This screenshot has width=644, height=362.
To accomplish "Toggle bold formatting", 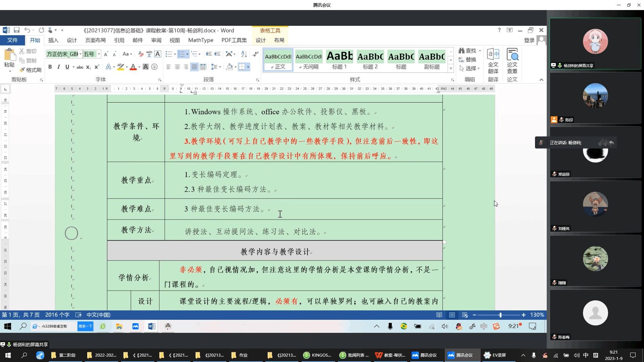I will (50, 67).
